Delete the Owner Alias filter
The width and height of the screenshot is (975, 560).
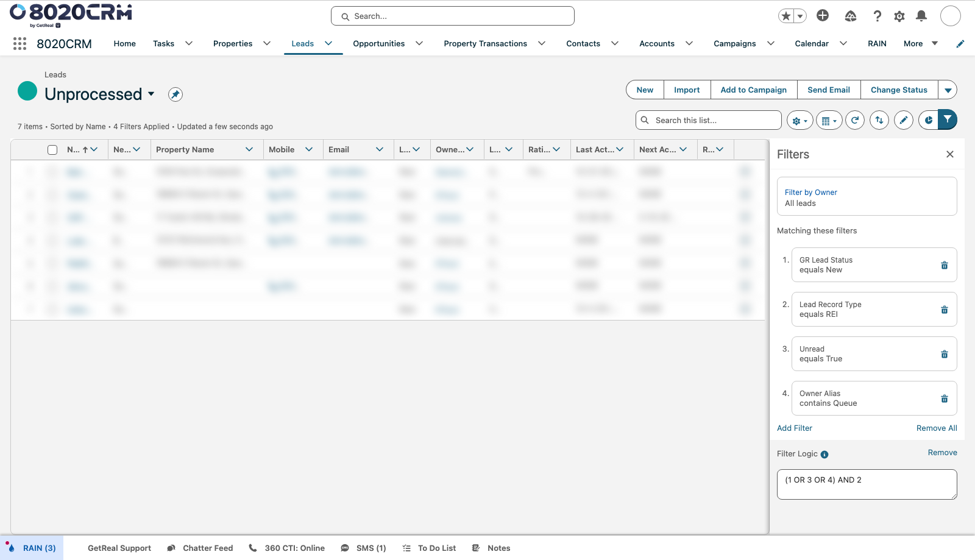[x=945, y=399]
